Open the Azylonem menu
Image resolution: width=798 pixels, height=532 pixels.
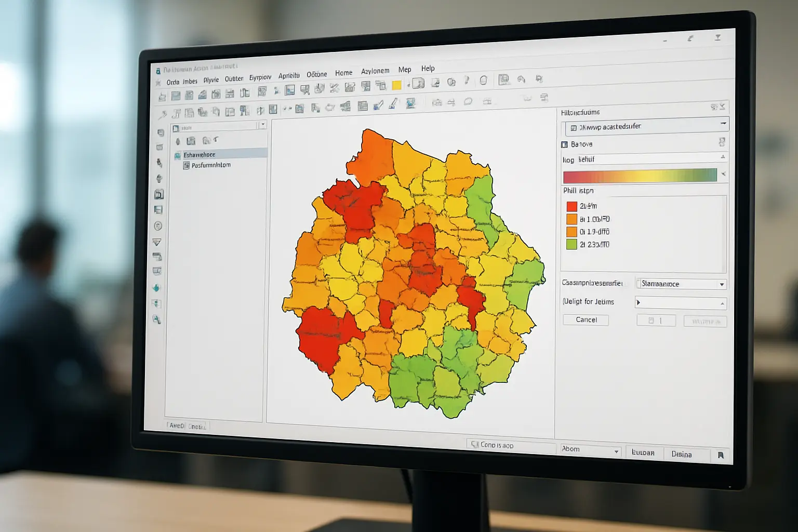pos(375,71)
